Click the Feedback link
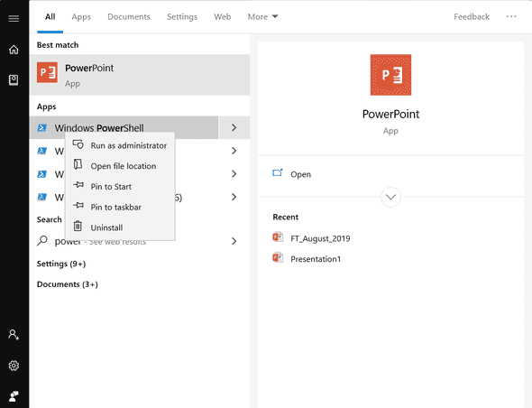Image resolution: width=532 pixels, height=408 pixels. point(472,16)
